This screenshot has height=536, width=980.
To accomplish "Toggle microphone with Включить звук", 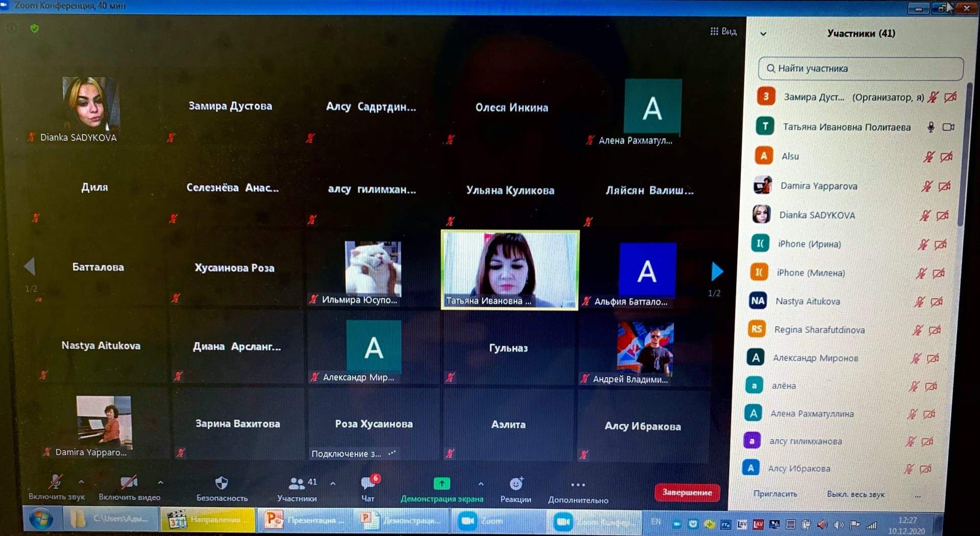I will (x=56, y=482).
